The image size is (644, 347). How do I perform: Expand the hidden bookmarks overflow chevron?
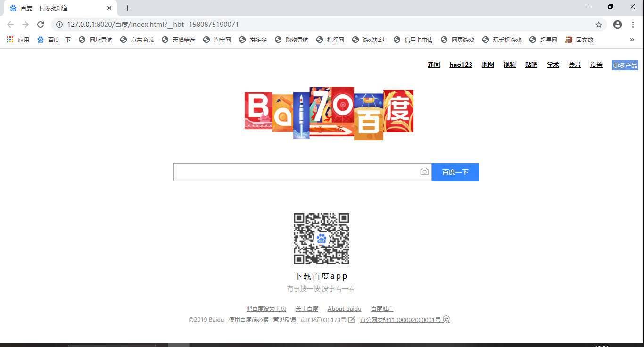[x=632, y=40]
